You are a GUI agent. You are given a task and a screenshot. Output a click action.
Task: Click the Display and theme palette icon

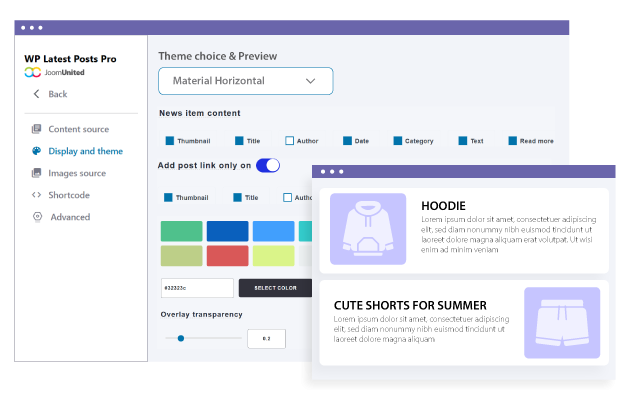click(x=37, y=151)
